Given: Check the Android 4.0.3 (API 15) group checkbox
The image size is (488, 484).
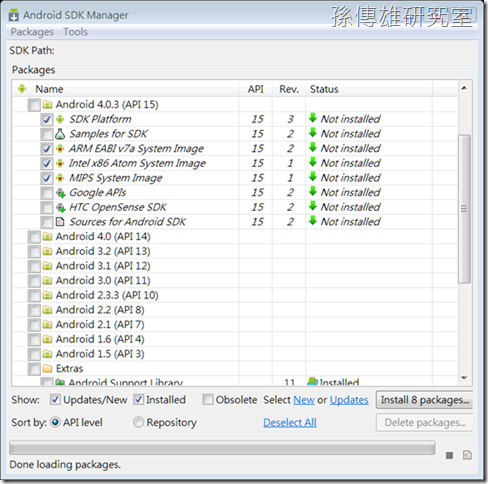Looking at the screenshot, I should pos(34,105).
